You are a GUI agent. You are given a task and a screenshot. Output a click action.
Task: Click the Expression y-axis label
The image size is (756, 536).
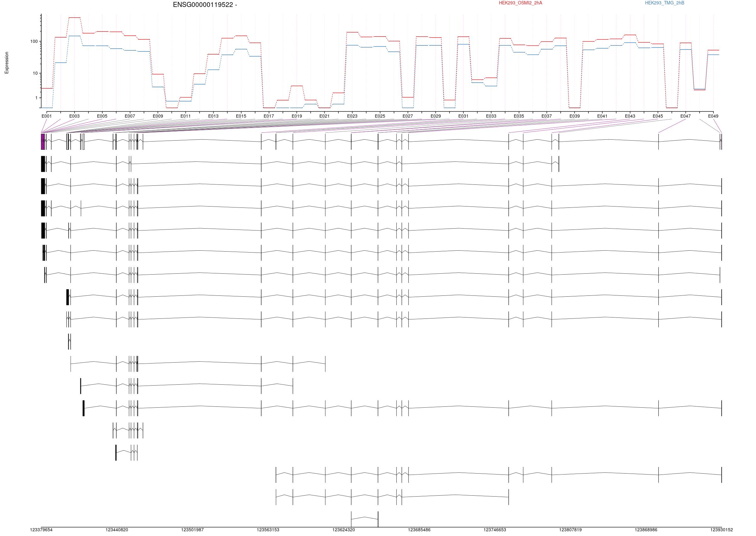[x=7, y=63]
